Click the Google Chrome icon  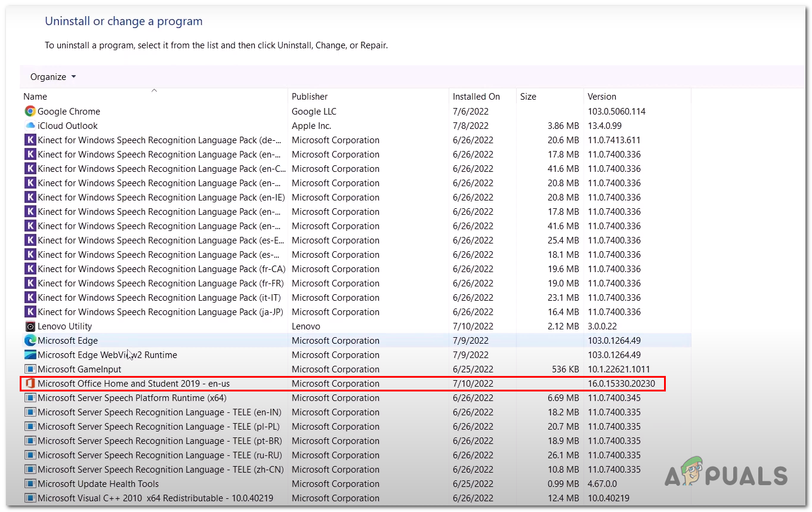(x=30, y=112)
